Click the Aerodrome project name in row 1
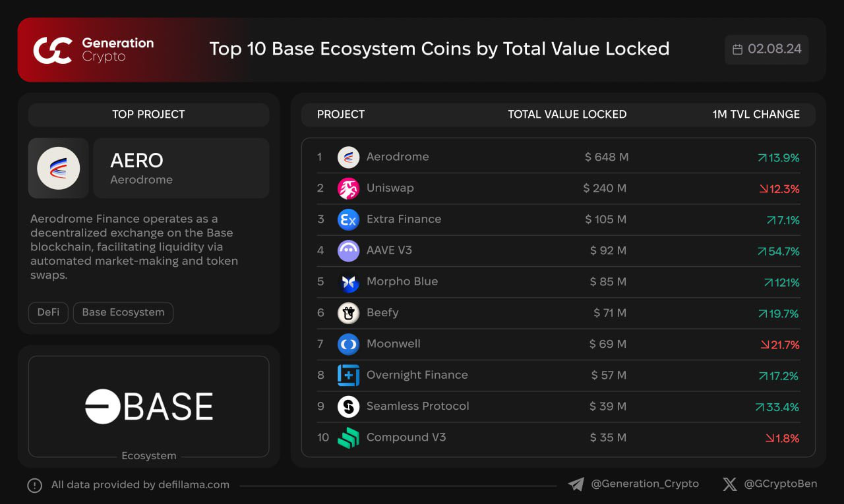 coord(398,157)
